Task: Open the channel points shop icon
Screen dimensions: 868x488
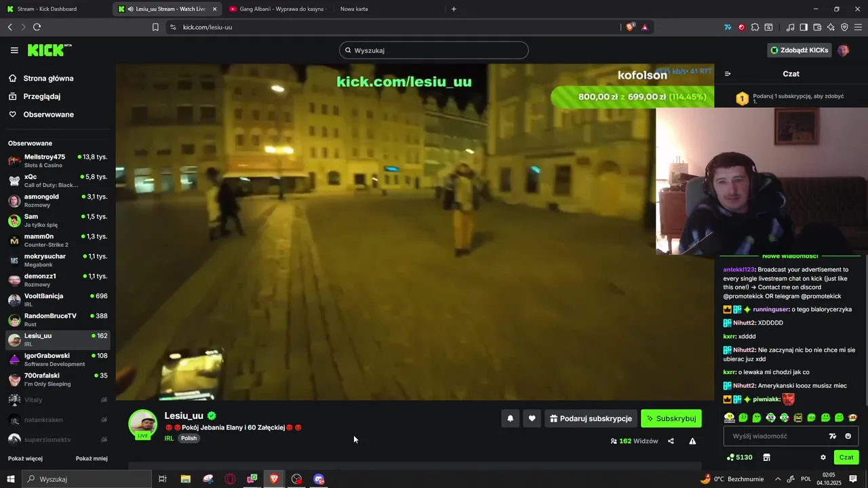Action: click(x=766, y=457)
